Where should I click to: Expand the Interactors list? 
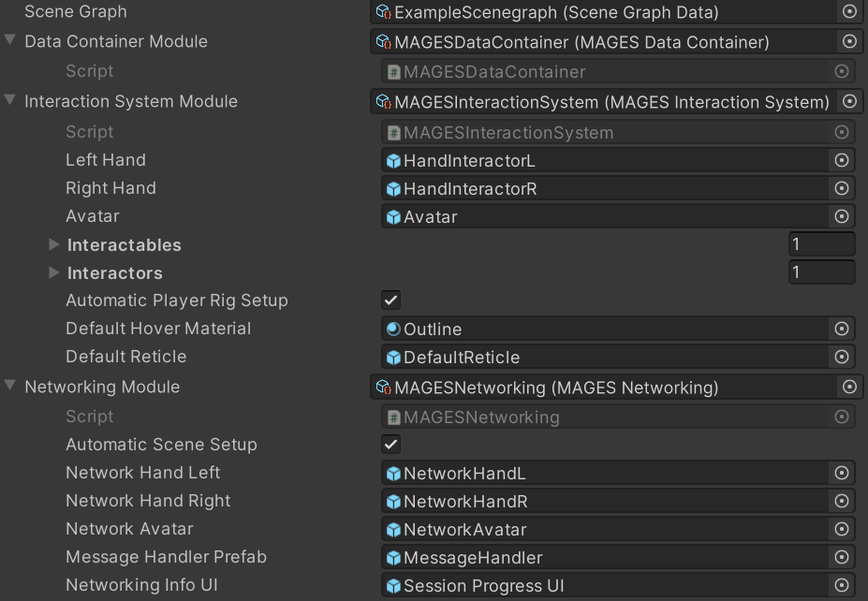tap(53, 272)
